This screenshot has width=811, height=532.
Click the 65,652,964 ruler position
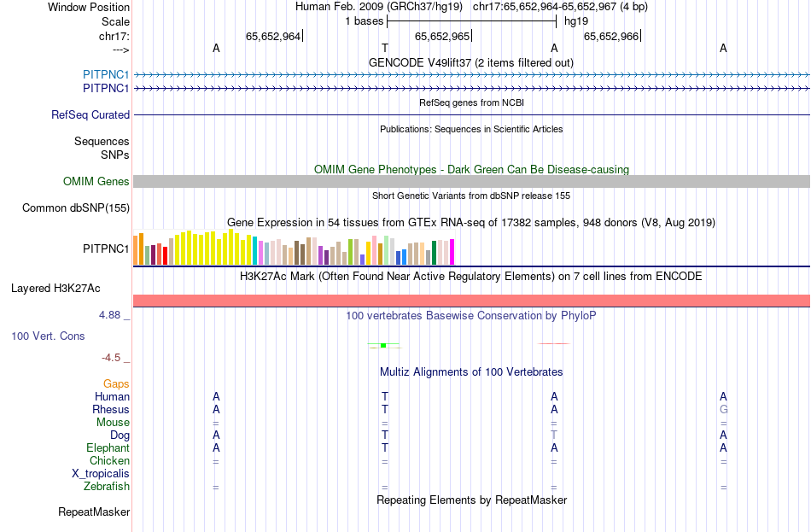(273, 36)
